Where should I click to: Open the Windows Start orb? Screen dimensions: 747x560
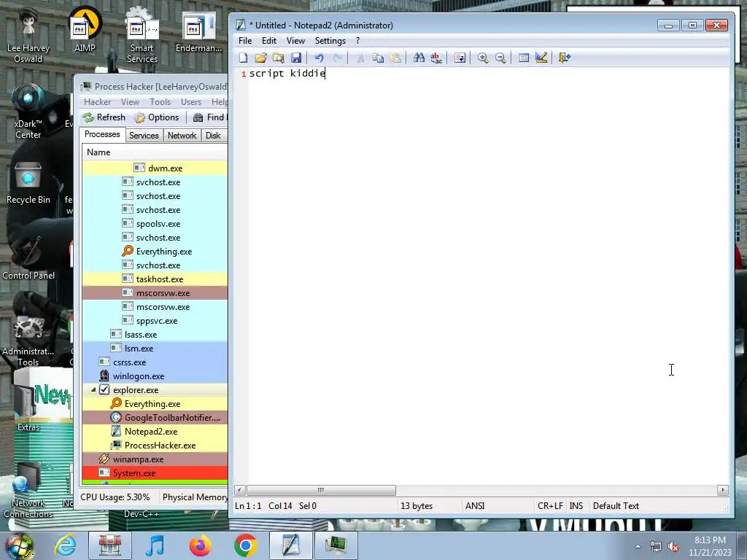pos(19,546)
